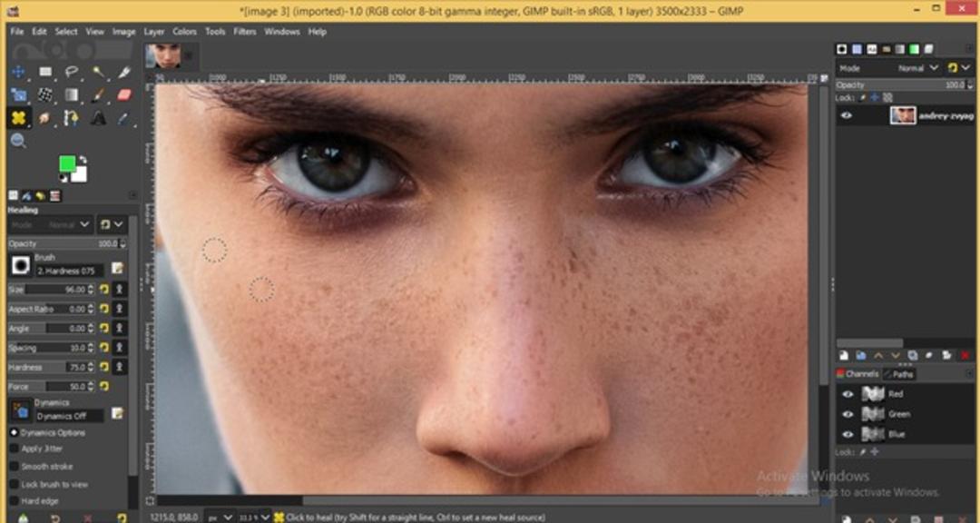The height and width of the screenshot is (523, 980).
Task: Select the Text tool
Action: (x=99, y=117)
